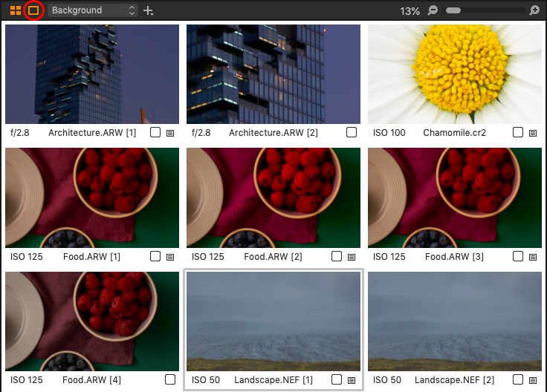This screenshot has height=392, width=547.
Task: Click ISO 125 label of Food.ARW [3]
Action: pos(389,257)
